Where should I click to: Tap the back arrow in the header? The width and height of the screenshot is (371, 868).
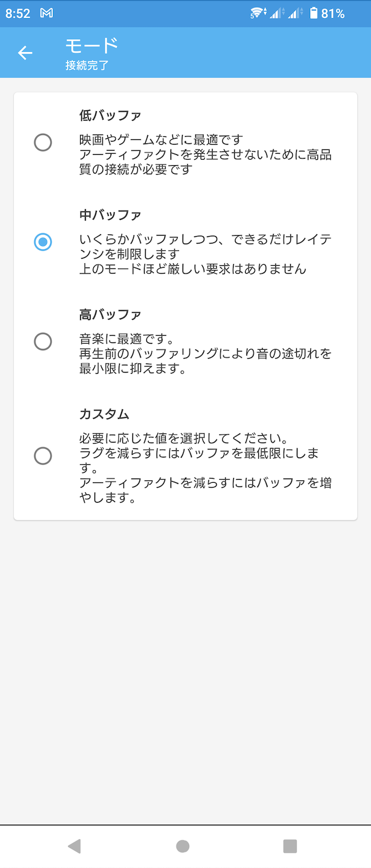(25, 53)
